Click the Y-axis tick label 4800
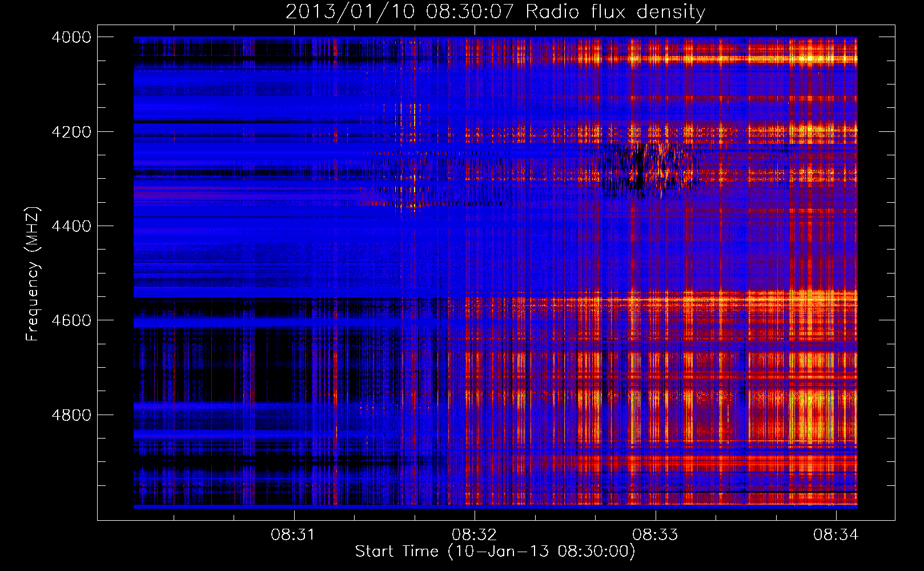The image size is (924, 571). (71, 415)
